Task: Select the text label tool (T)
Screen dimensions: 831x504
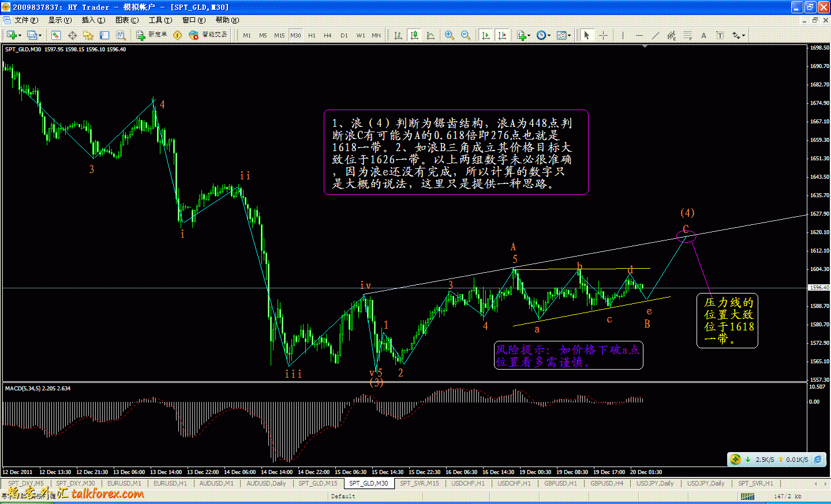Action: (720, 35)
